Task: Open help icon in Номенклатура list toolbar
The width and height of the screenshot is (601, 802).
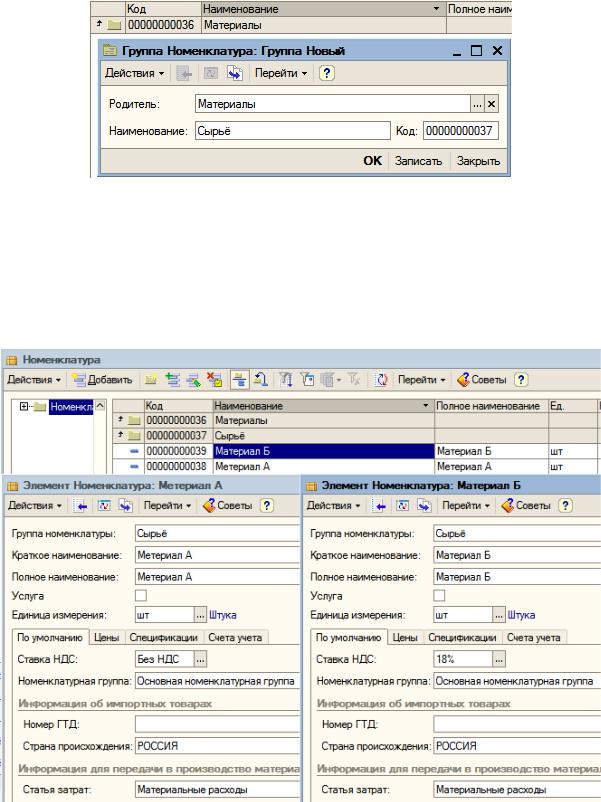Action: point(521,380)
